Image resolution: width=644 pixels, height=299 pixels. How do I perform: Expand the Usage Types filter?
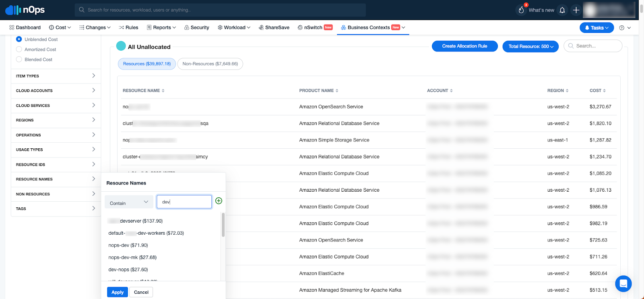point(56,150)
